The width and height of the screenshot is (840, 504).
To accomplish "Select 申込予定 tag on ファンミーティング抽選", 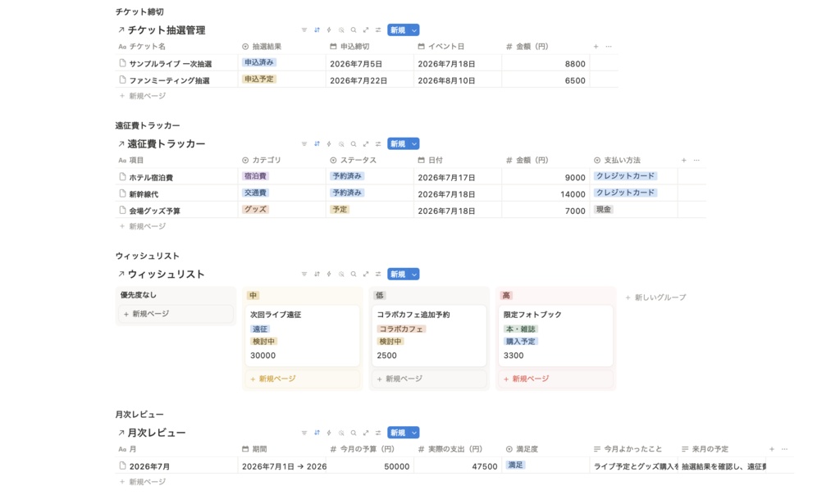I will 259,79.
